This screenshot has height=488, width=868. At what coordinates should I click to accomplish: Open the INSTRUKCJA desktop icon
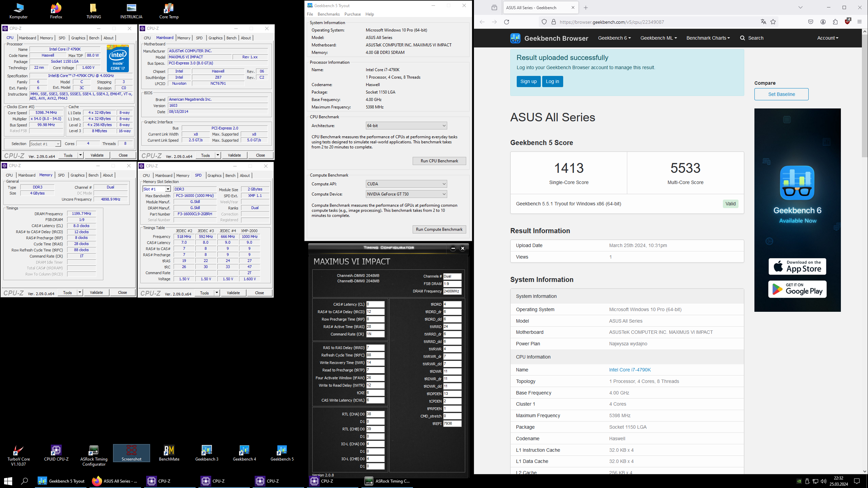[x=131, y=11]
